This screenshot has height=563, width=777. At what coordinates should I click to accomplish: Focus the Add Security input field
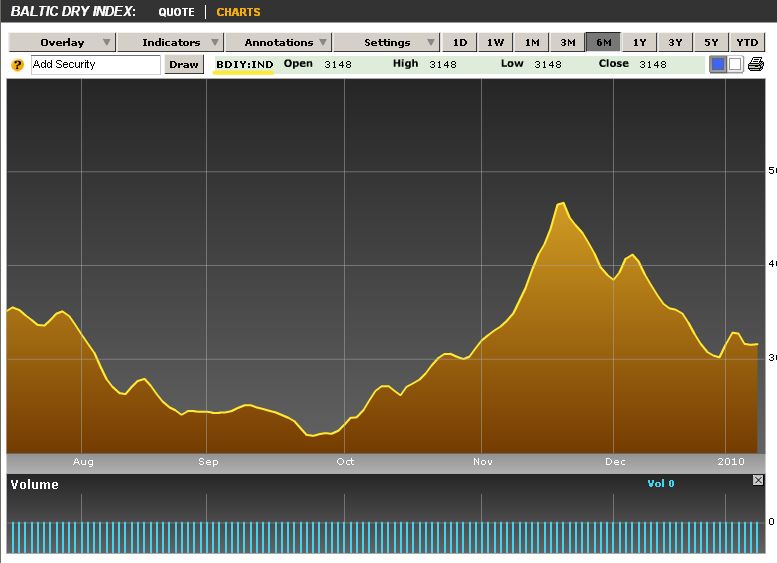(x=96, y=64)
